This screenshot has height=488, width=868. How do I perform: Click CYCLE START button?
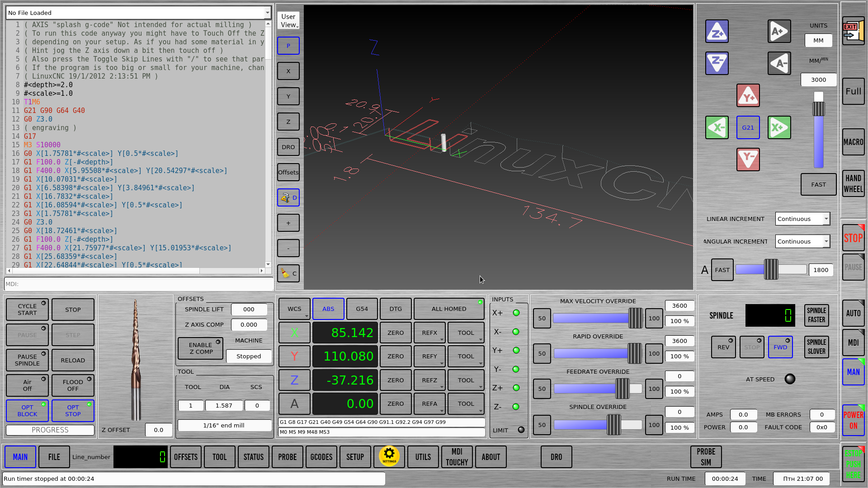coord(28,310)
